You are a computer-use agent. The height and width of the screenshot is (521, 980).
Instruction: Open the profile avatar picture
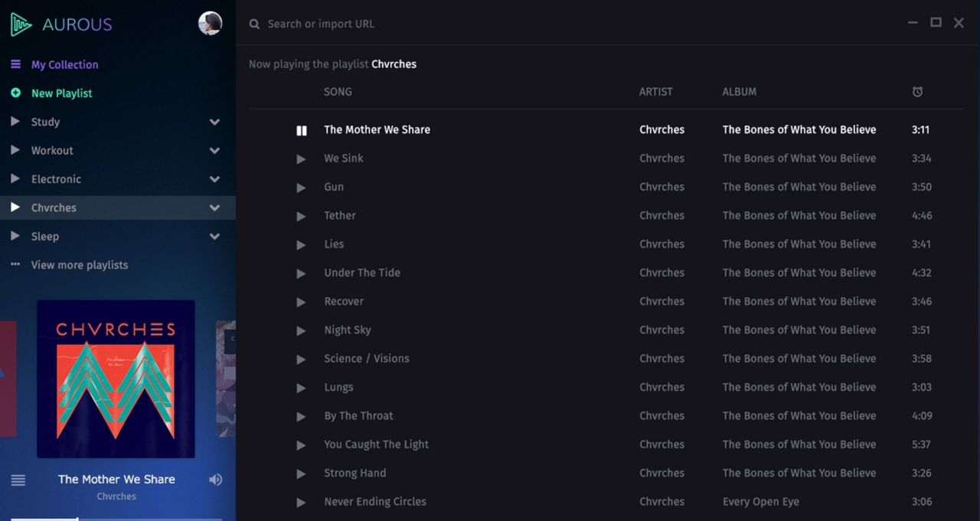pos(211,23)
